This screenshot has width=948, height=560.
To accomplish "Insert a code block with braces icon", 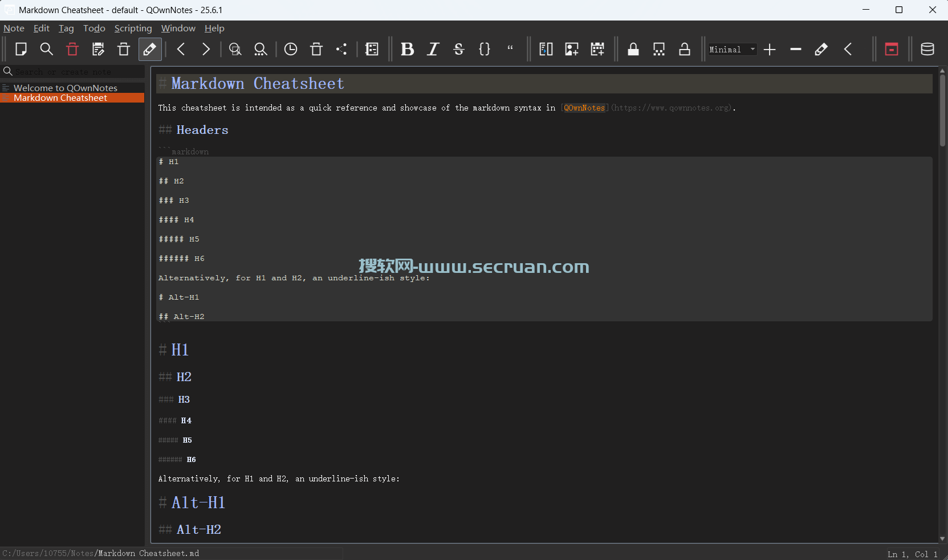I will [x=485, y=50].
